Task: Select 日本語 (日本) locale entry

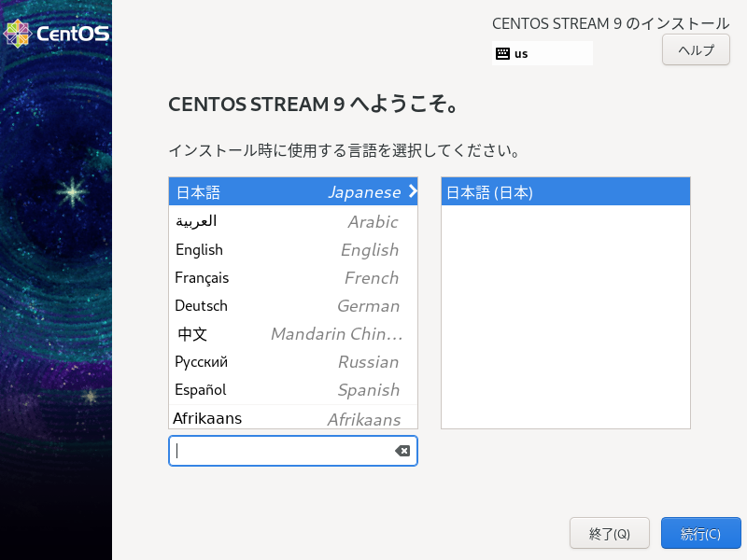Action: pyautogui.click(x=566, y=192)
